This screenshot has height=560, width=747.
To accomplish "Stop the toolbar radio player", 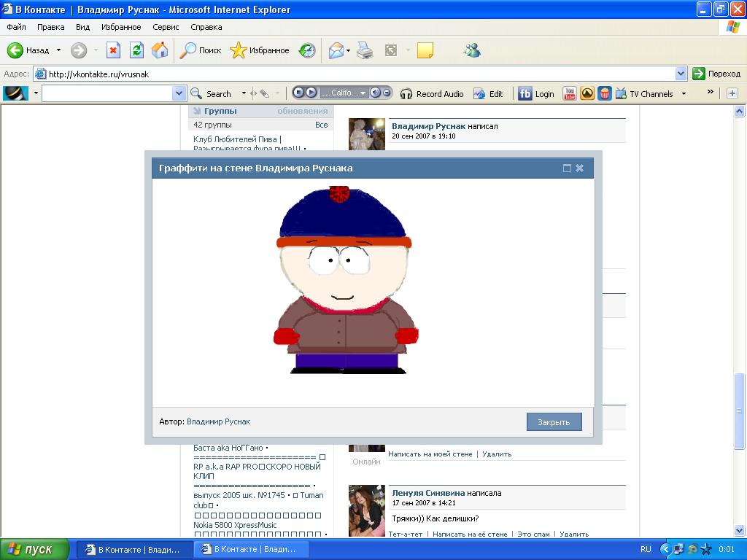I will click(298, 93).
